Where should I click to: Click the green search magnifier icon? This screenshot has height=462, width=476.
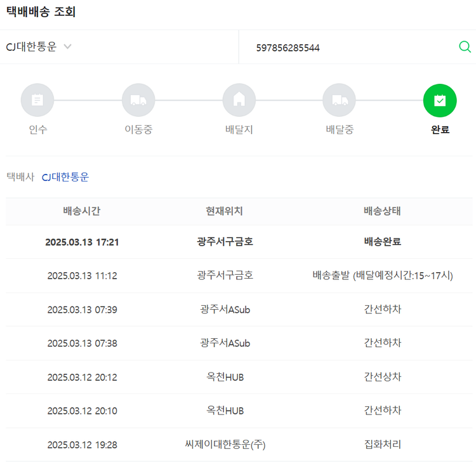pos(465,46)
